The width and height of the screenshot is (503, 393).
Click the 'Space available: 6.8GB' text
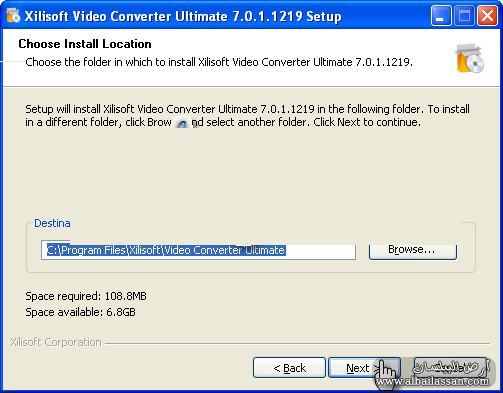click(80, 312)
